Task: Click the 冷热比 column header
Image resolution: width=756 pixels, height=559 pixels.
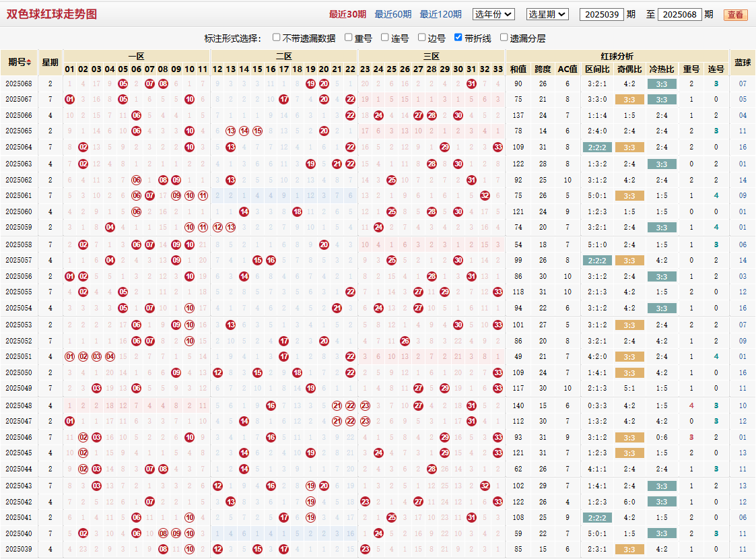Action: (662, 69)
